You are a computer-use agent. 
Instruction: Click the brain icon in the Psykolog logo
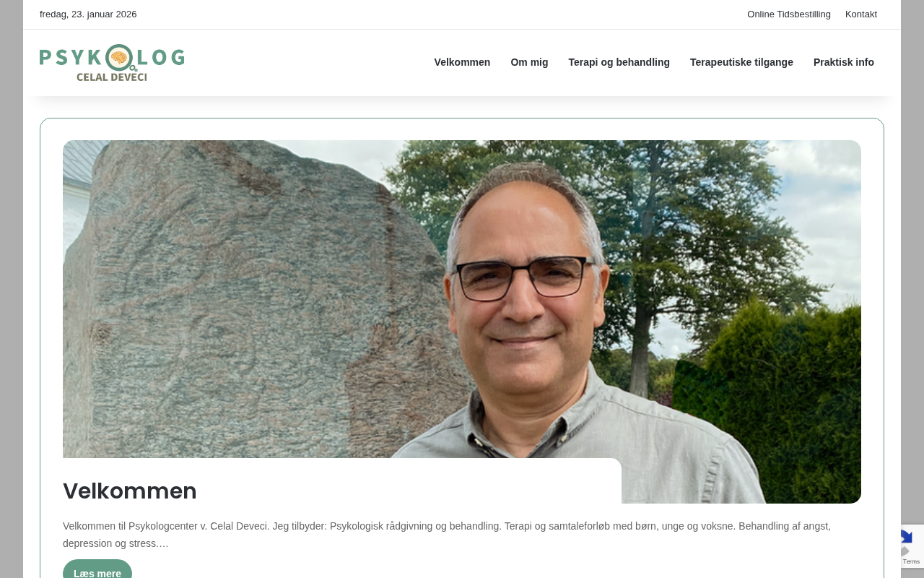[x=119, y=58]
